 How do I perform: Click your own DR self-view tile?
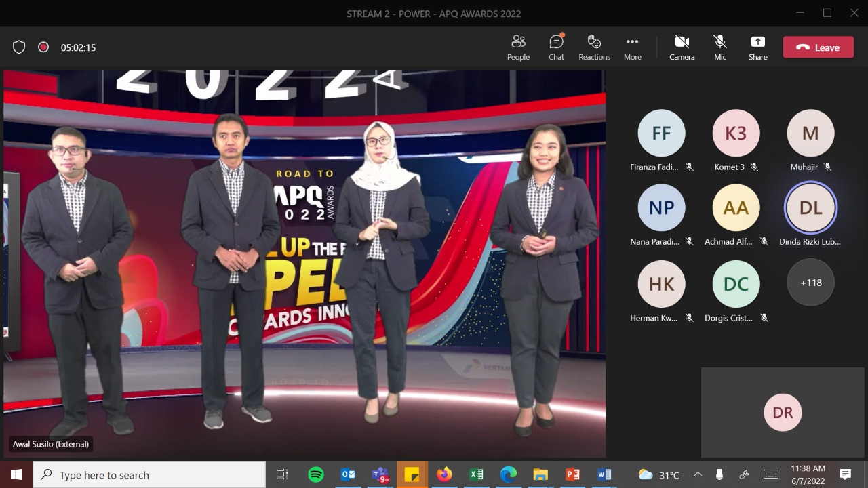pyautogui.click(x=783, y=412)
